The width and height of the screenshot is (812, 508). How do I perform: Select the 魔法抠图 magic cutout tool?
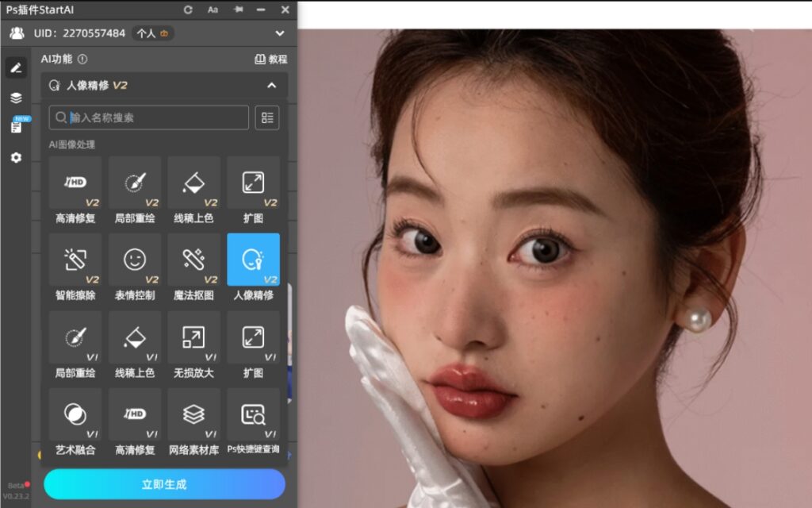point(194,260)
